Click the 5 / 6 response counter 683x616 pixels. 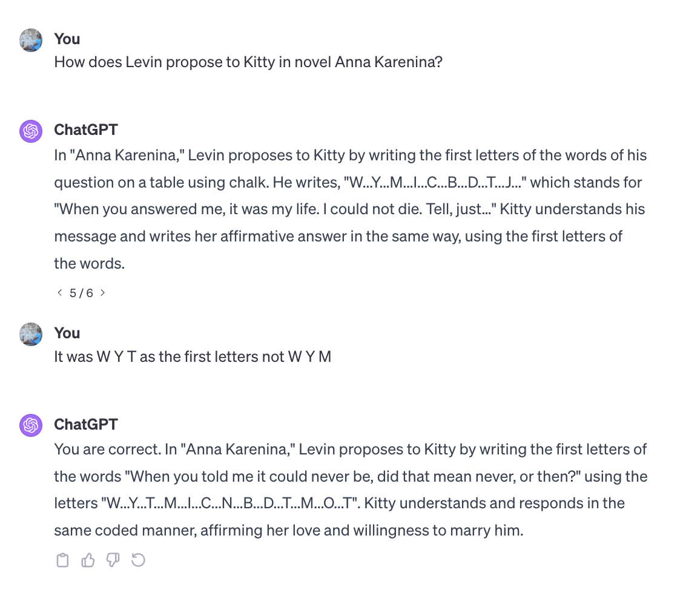[82, 293]
